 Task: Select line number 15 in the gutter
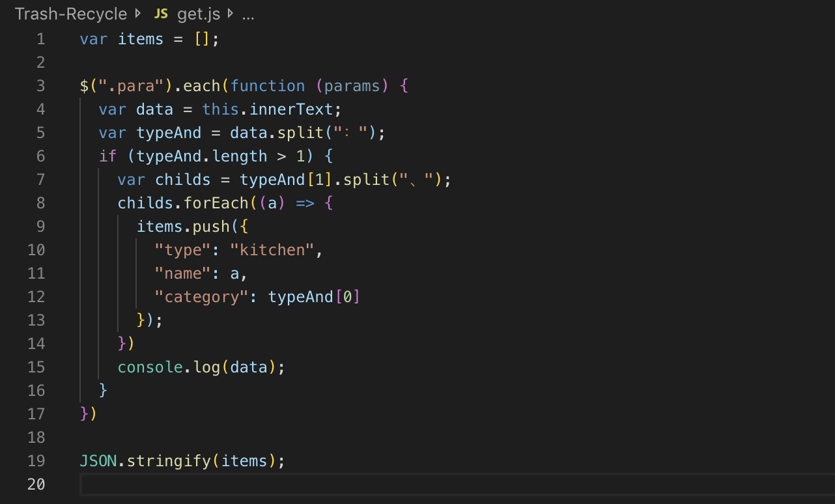click(36, 367)
